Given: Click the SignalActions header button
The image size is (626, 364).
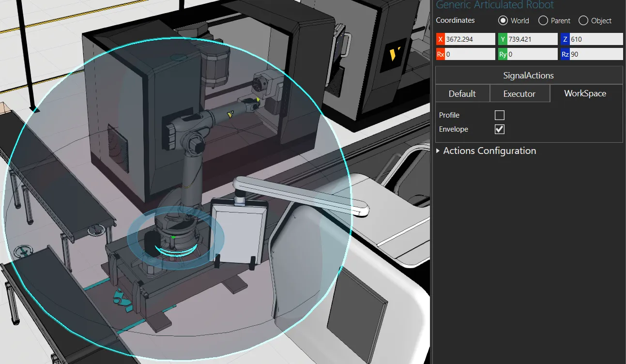Looking at the screenshot, I should 528,76.
